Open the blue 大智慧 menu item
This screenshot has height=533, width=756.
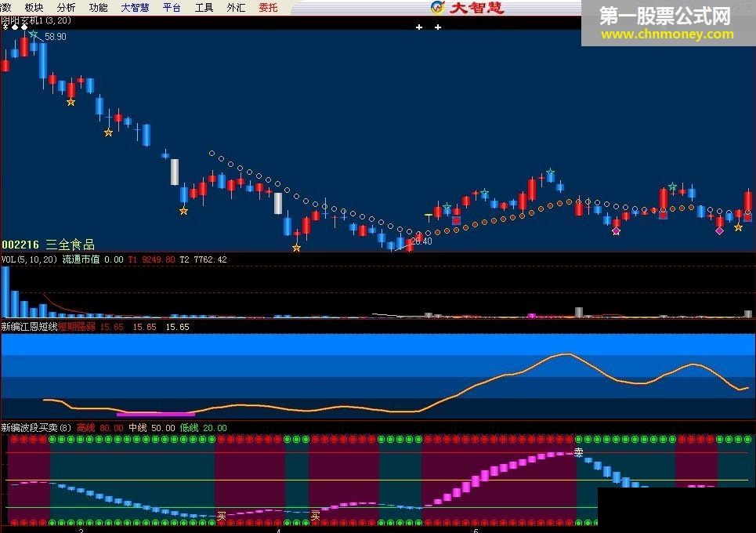pyautogui.click(x=135, y=7)
